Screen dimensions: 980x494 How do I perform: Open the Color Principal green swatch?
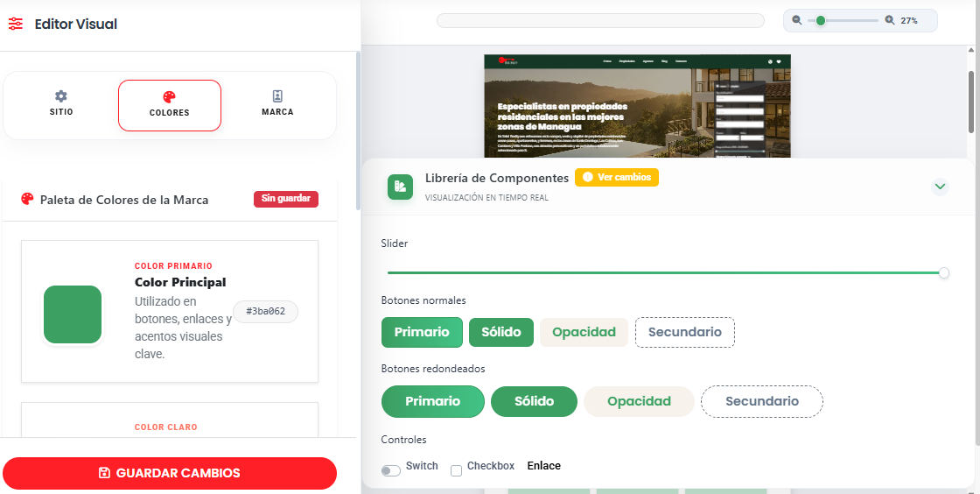click(73, 314)
